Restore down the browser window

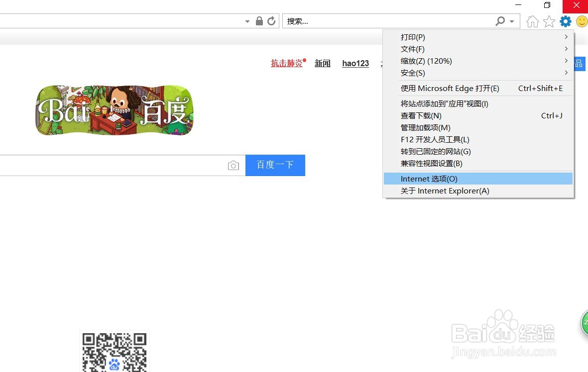tap(547, 5)
